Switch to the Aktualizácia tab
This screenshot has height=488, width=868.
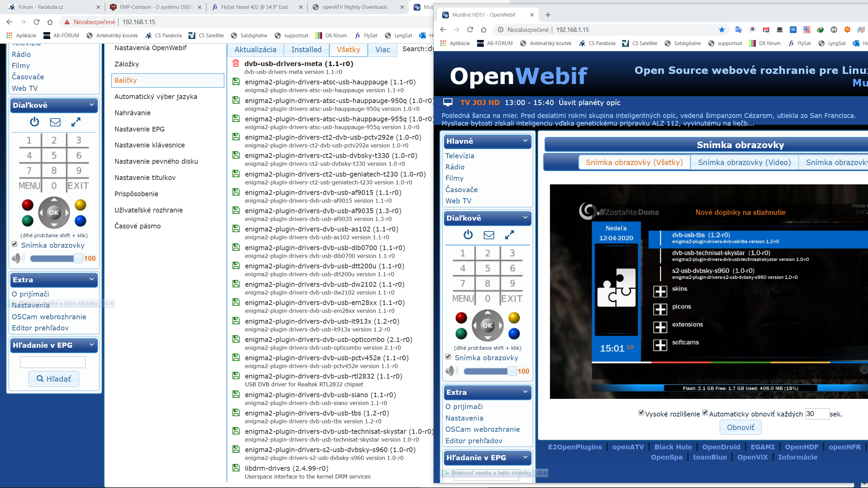coord(255,49)
